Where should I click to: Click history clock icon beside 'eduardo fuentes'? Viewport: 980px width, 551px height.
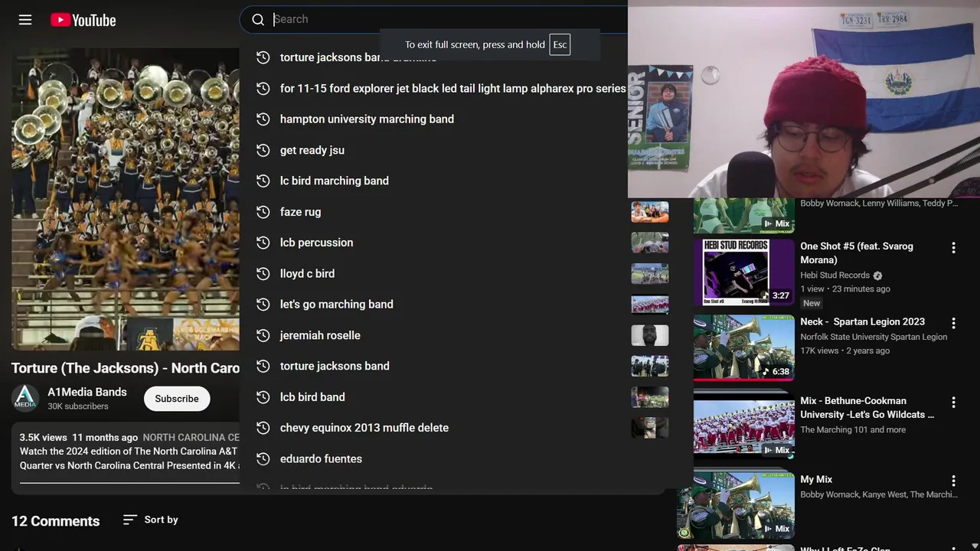(263, 458)
